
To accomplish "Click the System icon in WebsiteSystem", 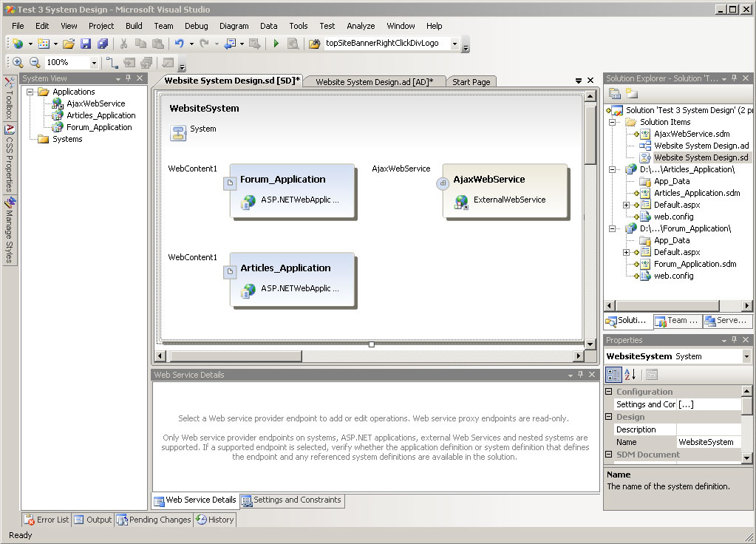I will coord(178,133).
